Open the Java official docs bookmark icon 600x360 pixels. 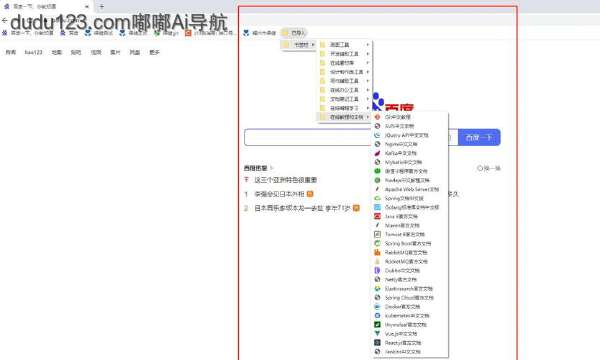point(377,216)
